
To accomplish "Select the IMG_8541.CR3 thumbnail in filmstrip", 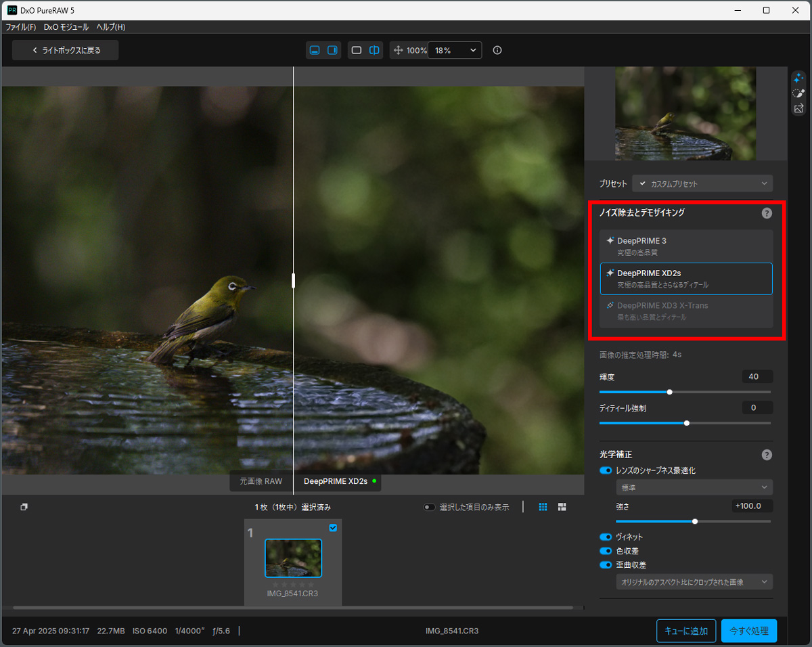I will pyautogui.click(x=293, y=558).
